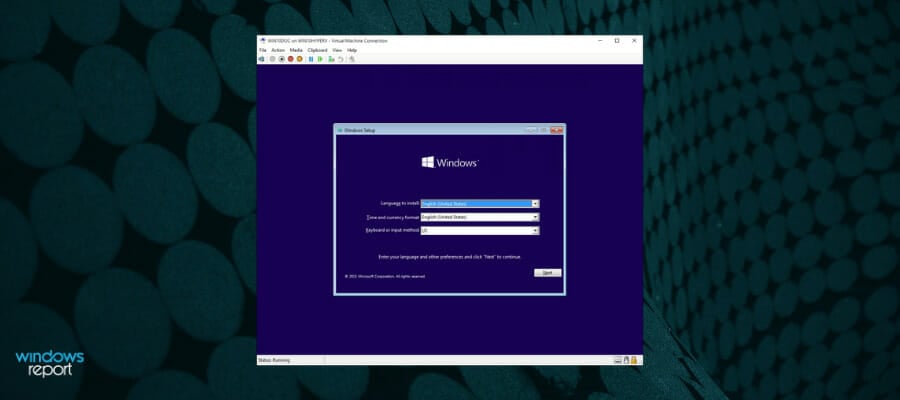Click the 'Language to install' label
This screenshot has width=900, height=400.
pos(400,203)
